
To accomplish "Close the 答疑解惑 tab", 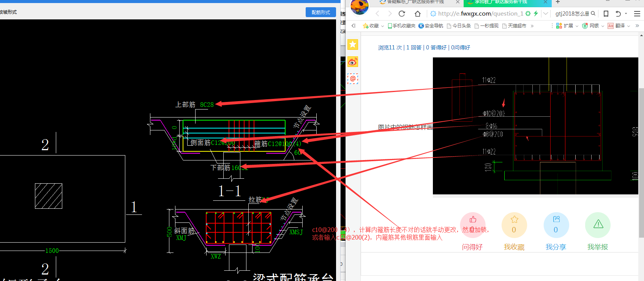I will 458,2.
